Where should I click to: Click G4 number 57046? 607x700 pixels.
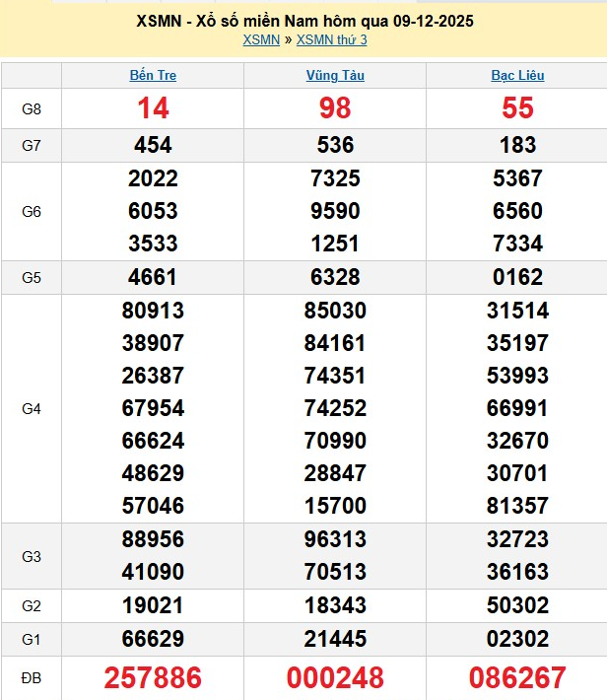pyautogui.click(x=153, y=506)
